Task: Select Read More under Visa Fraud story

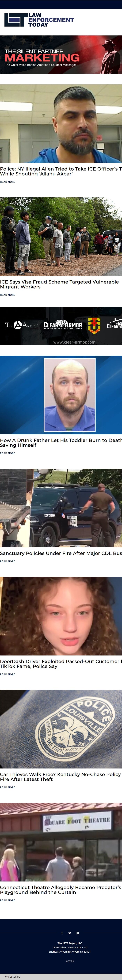Action: 8,295
